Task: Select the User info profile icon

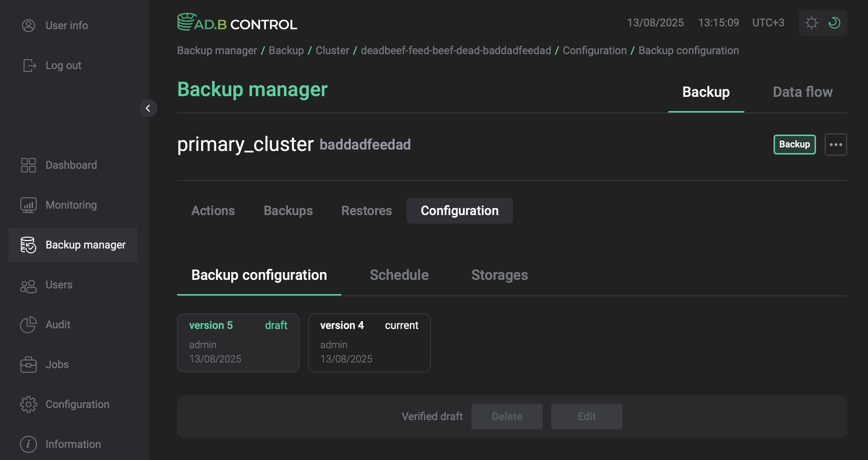Action: (x=29, y=25)
